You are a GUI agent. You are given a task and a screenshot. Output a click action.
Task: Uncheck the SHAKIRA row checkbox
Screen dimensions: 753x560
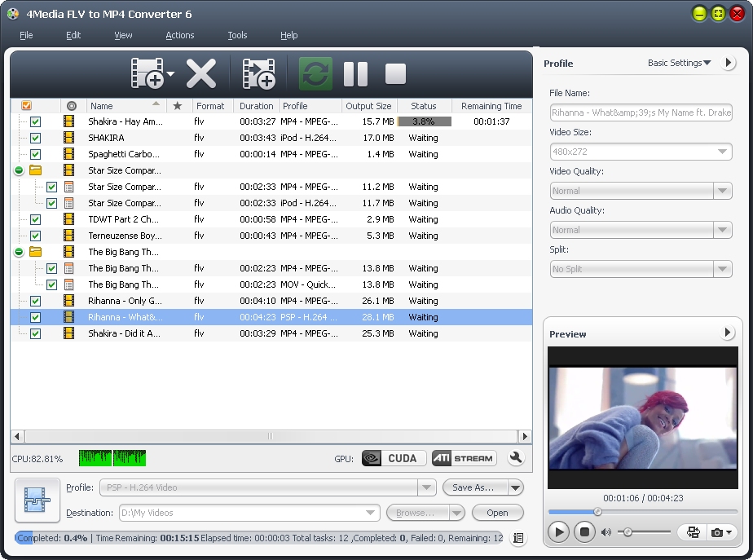tap(36, 138)
